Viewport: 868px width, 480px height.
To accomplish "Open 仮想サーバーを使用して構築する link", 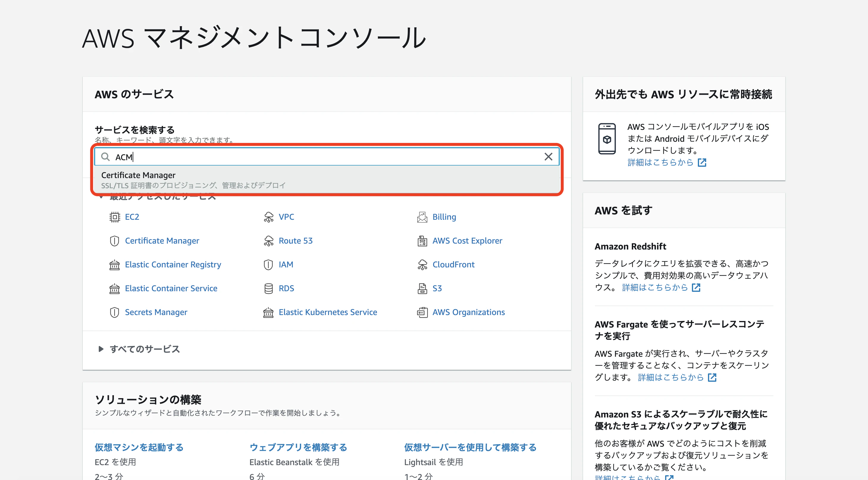I will pos(470,447).
